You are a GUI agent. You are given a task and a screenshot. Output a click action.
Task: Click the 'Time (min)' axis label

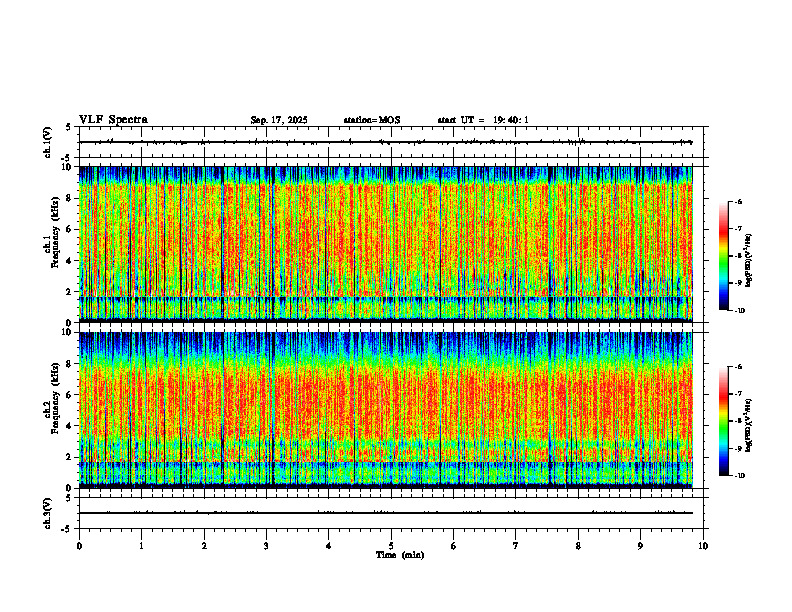coord(400,555)
